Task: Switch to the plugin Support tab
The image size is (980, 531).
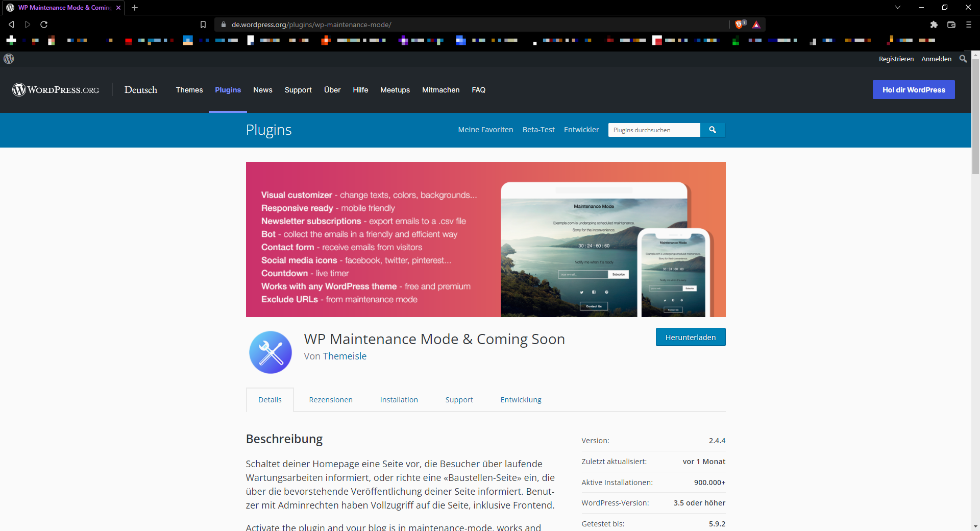Action: point(459,400)
